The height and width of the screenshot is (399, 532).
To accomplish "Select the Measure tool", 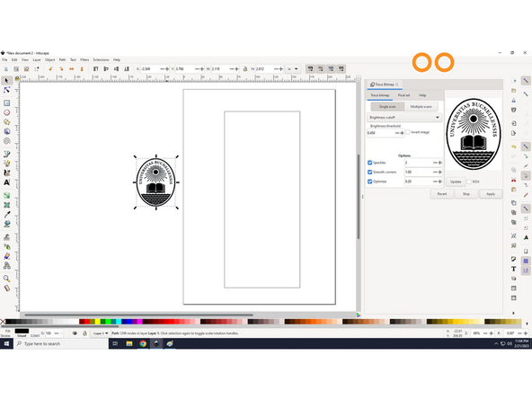I will click(6, 288).
